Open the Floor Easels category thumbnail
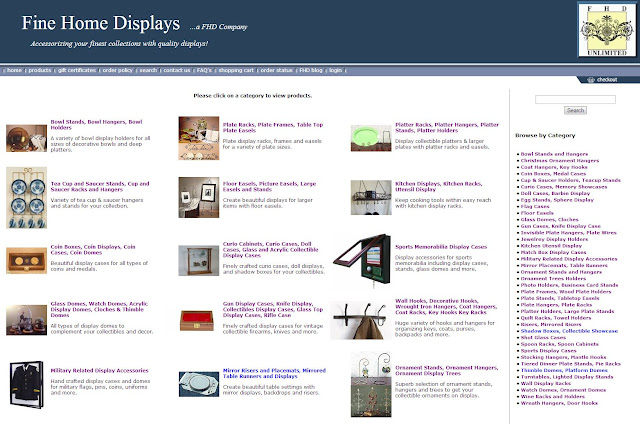Screen dimensions: 640x424 pos(199,198)
